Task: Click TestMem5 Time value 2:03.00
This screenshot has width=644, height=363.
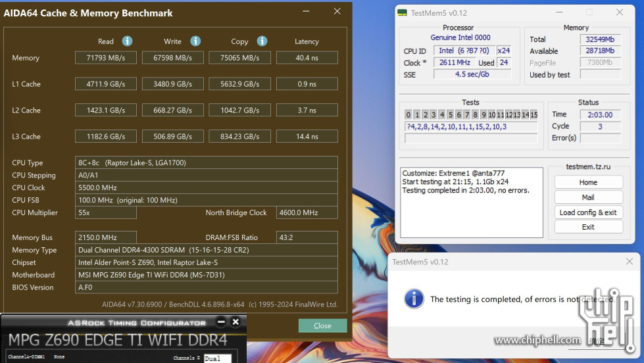Action: (600, 115)
